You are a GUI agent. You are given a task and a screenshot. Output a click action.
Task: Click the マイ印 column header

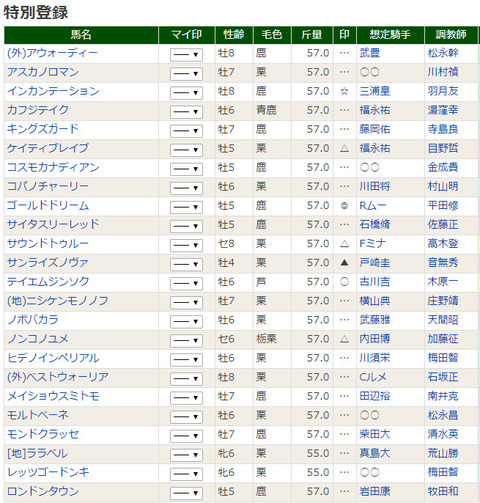coord(187,35)
